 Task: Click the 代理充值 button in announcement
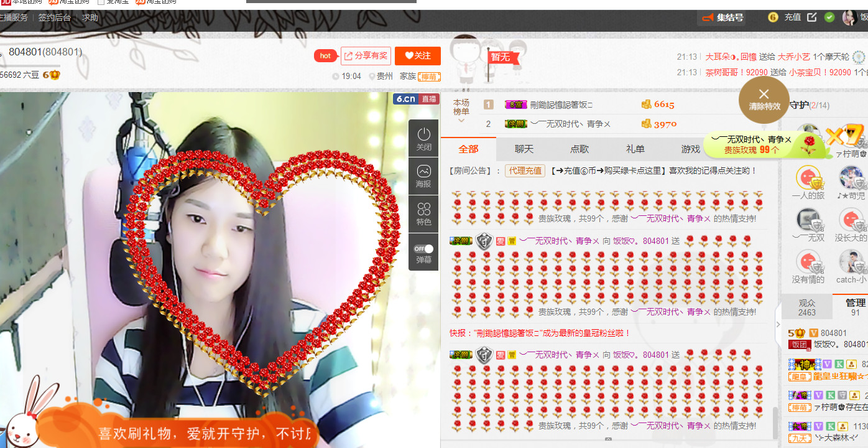[x=525, y=170]
